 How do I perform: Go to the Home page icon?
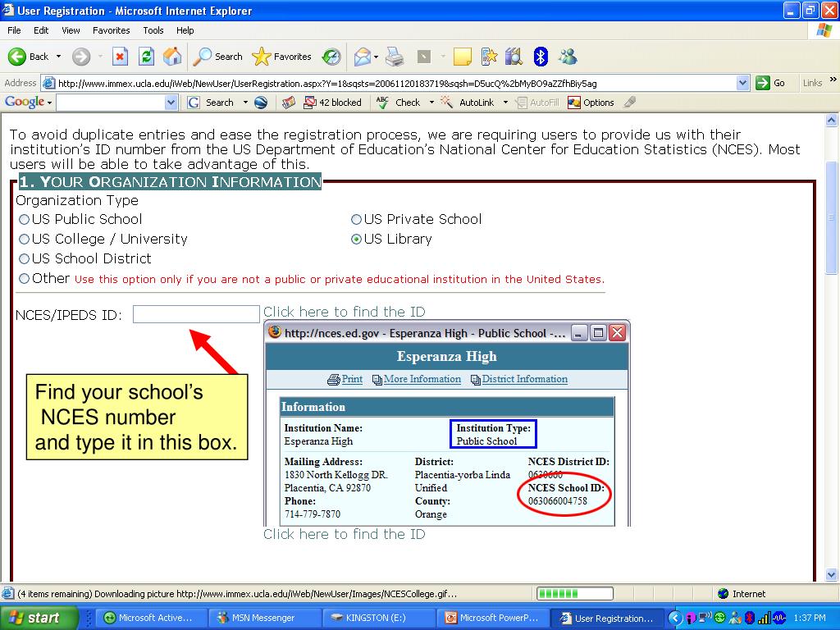[172, 57]
